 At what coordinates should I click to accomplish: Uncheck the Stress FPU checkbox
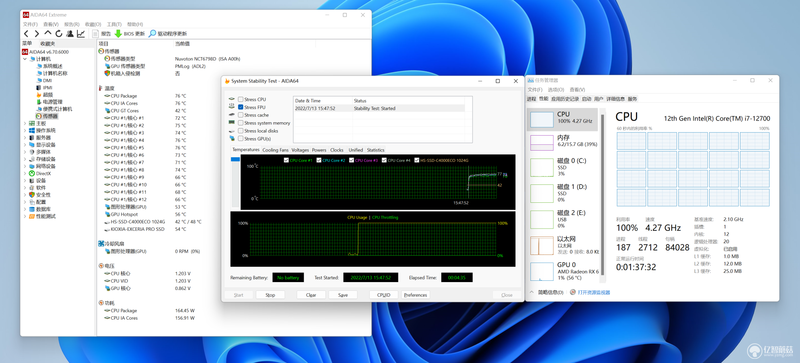click(241, 107)
